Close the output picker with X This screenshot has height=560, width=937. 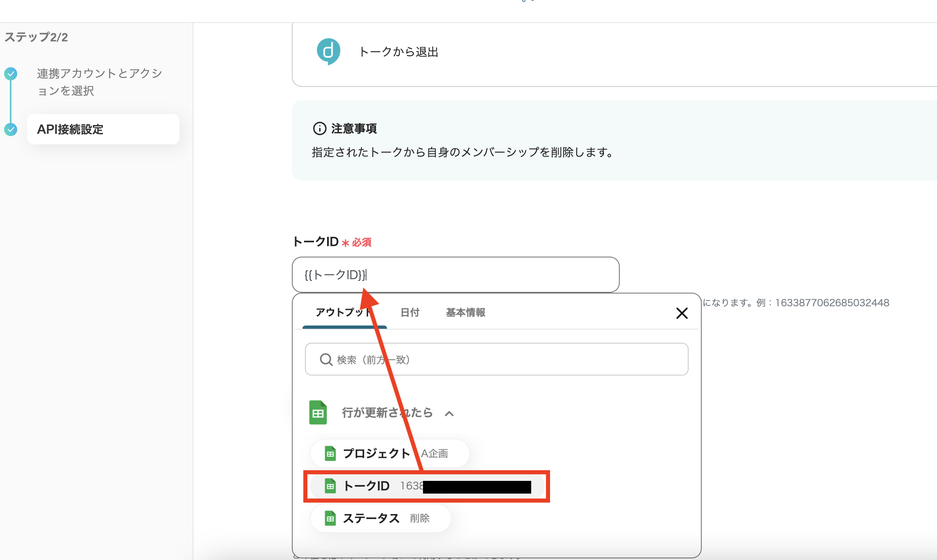[682, 313]
